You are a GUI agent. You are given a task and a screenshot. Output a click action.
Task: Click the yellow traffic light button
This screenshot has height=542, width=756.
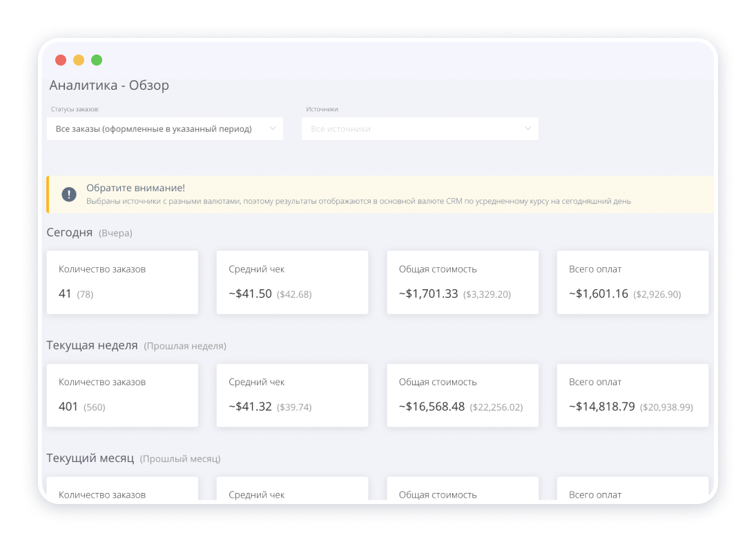(x=79, y=60)
